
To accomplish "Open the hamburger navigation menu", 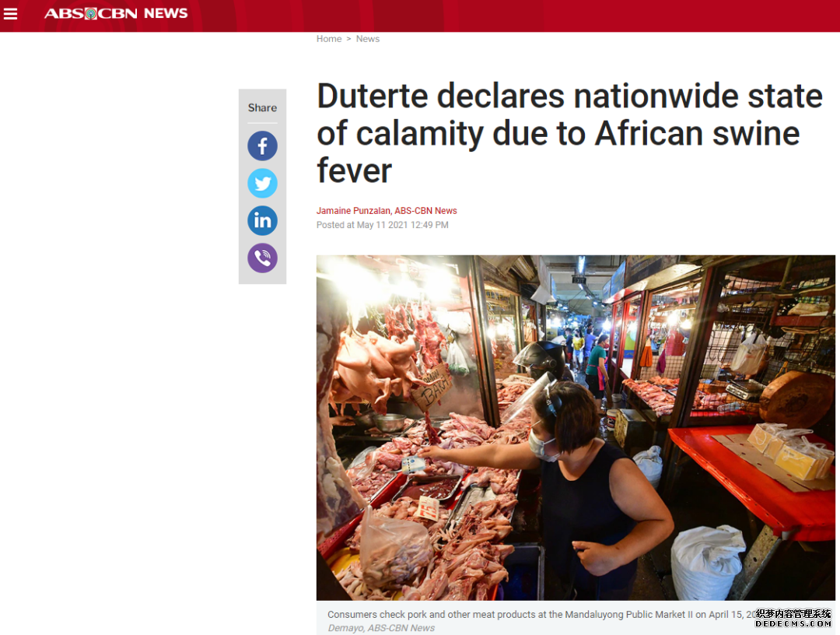I will point(11,13).
